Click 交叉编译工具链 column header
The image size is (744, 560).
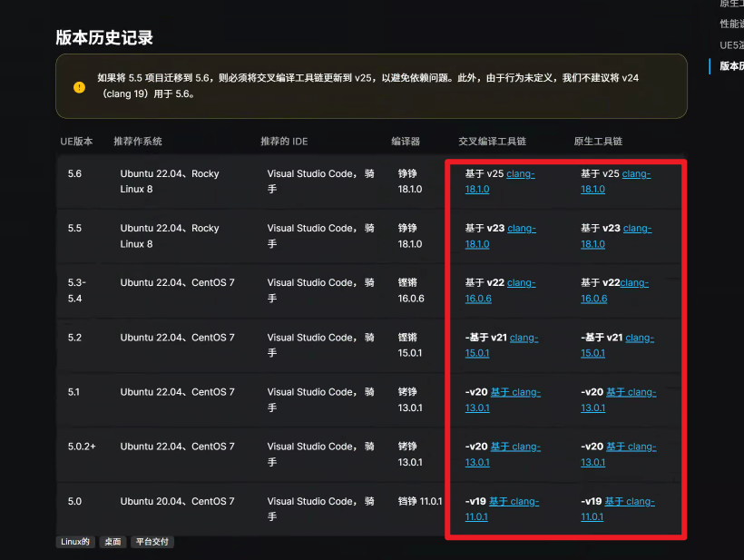point(492,141)
